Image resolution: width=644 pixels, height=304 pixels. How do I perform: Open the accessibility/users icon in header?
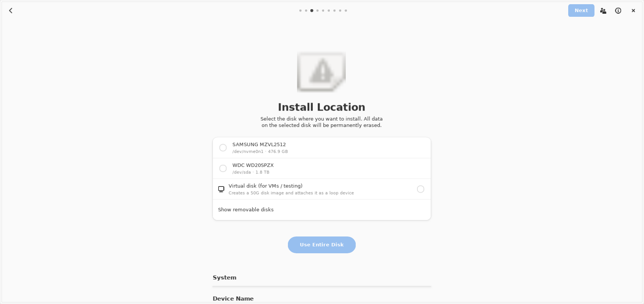coord(603,11)
